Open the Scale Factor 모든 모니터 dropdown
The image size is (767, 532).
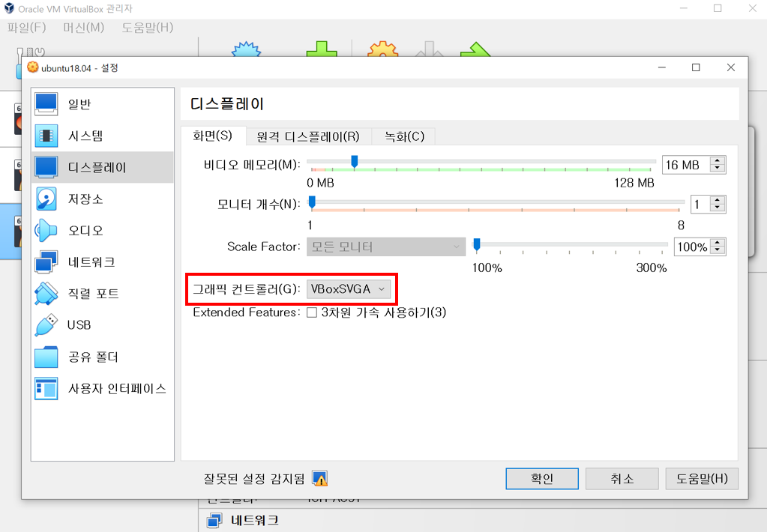click(386, 247)
